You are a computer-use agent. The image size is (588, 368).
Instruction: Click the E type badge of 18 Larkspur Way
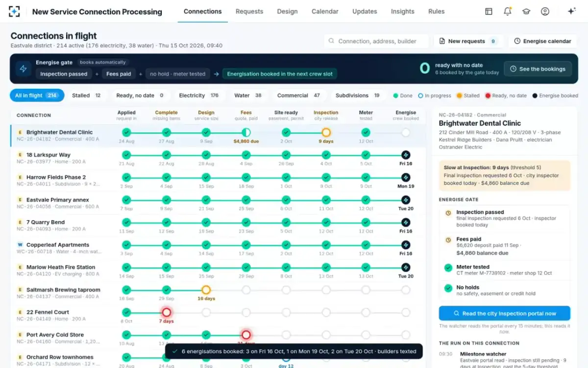20,155
